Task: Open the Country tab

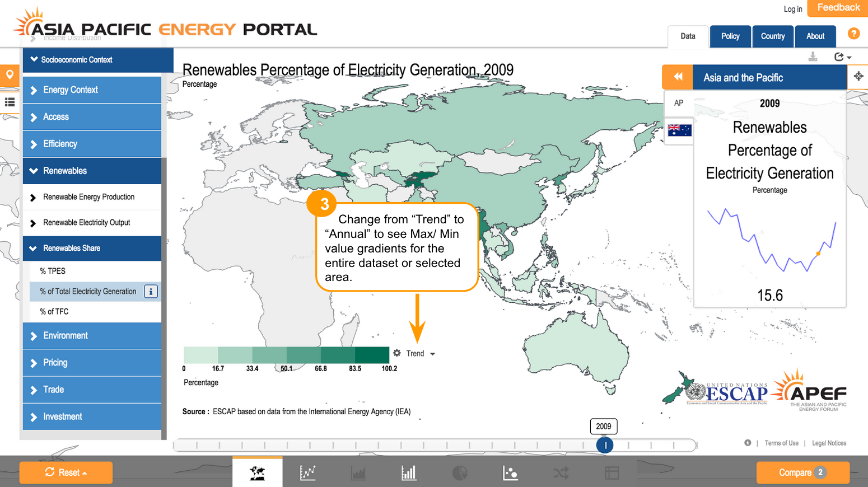Action: [772, 36]
